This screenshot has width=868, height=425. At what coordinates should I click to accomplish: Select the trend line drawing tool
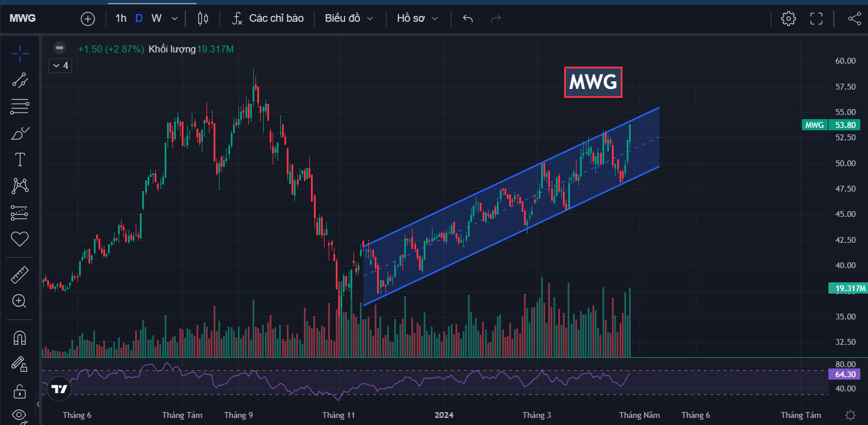20,80
